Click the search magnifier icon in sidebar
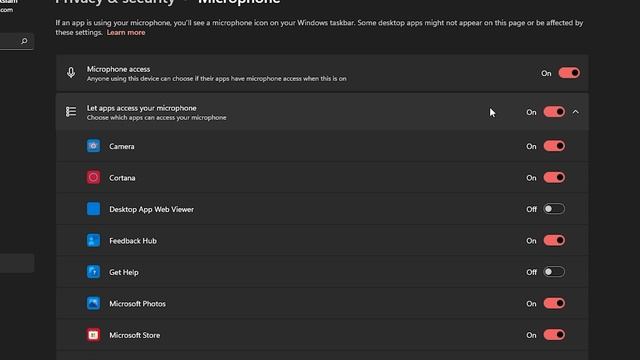The width and height of the screenshot is (640, 360). click(x=24, y=41)
